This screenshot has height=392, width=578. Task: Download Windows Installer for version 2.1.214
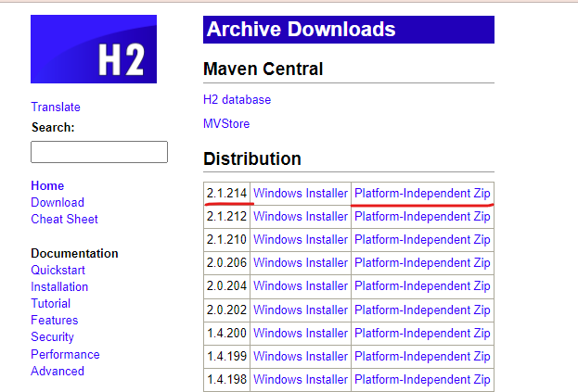click(301, 193)
